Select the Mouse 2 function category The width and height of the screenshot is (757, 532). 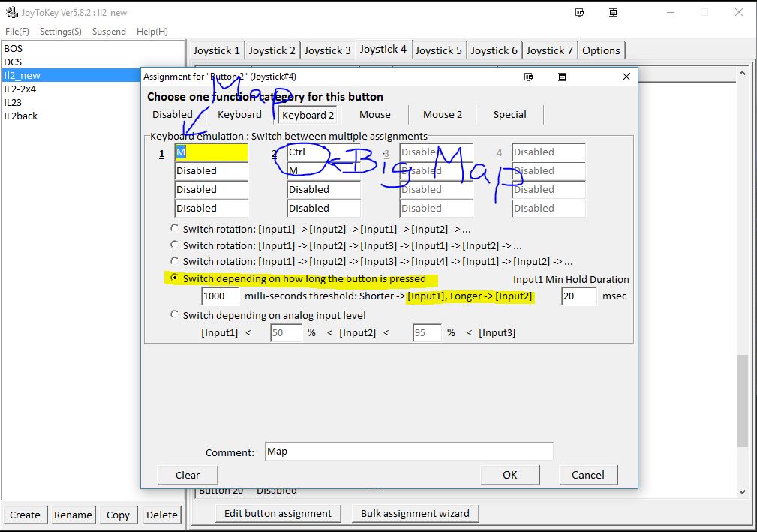(443, 114)
